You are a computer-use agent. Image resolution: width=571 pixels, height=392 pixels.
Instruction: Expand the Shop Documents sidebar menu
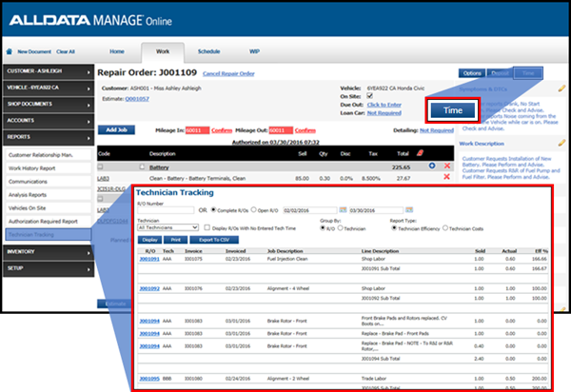[x=49, y=105]
